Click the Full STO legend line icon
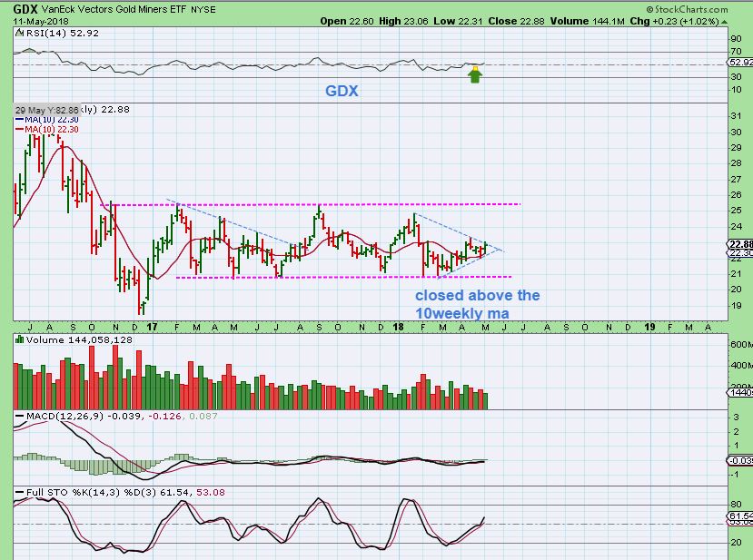753x560 pixels. (x=20, y=492)
